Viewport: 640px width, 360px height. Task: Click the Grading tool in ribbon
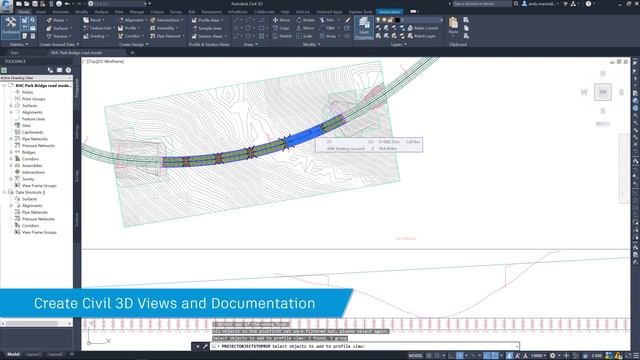(x=95, y=36)
